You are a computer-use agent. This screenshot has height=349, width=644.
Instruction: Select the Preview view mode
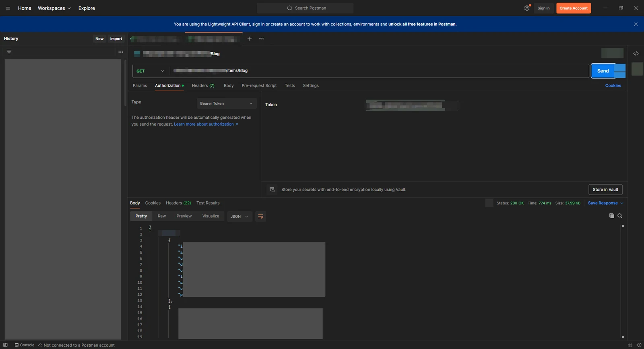[184, 216]
